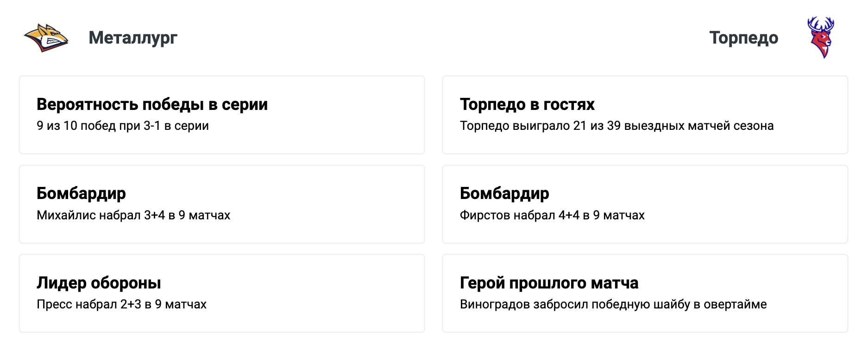Viewport: 868px width, 346px height.
Task: Click the Бомбардир heading in Металлург column
Action: point(81,193)
